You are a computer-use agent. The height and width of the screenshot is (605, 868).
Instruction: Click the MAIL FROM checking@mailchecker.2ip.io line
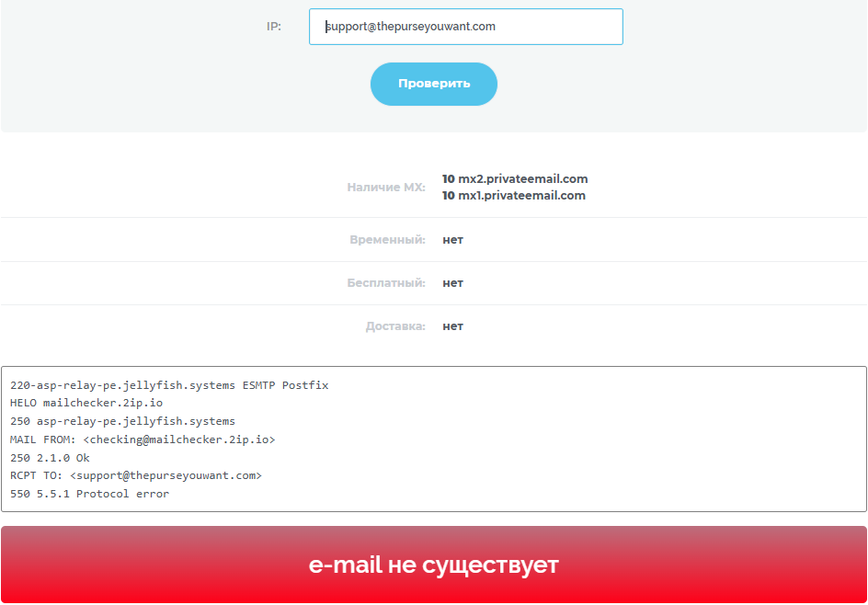tap(143, 439)
